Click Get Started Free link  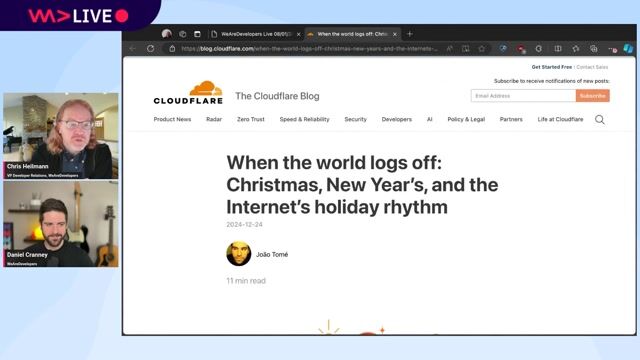pyautogui.click(x=551, y=67)
